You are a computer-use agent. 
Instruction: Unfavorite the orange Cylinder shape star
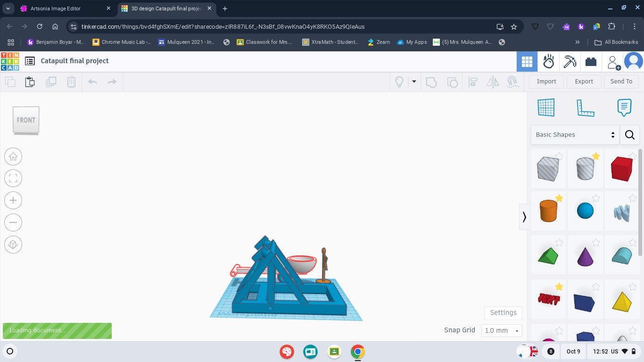tap(559, 198)
